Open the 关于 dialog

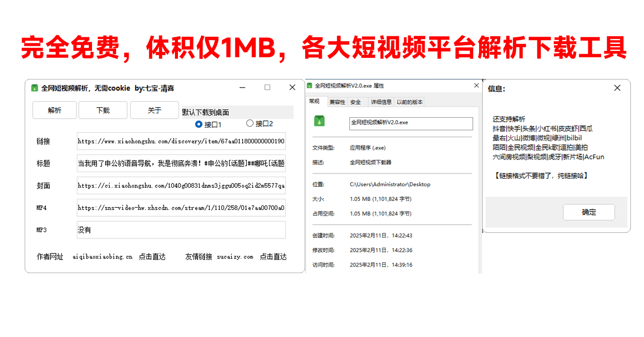tap(154, 110)
